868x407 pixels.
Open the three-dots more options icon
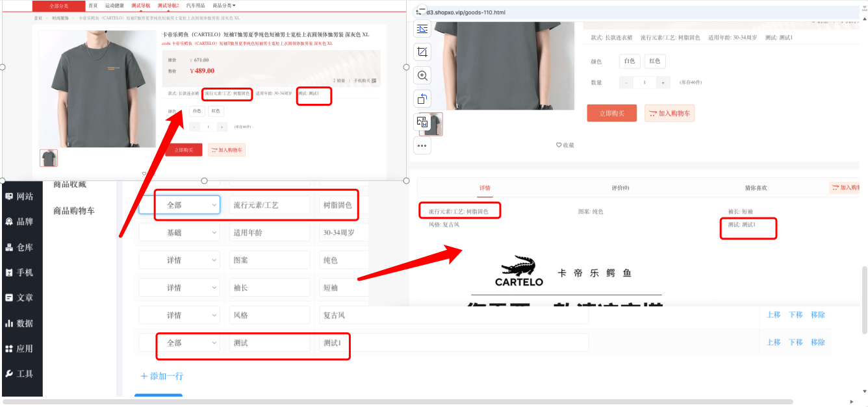[422, 145]
